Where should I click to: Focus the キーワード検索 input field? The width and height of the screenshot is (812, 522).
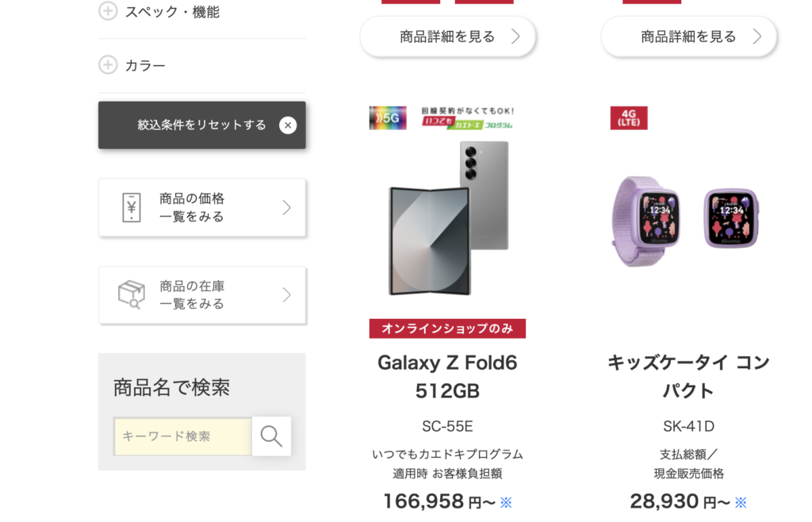click(183, 436)
